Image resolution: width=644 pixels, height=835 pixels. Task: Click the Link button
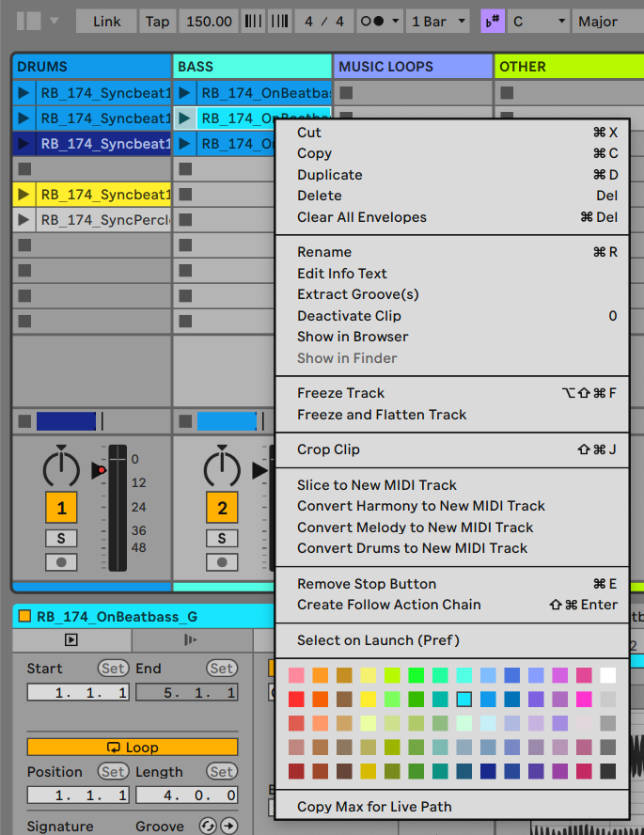coord(105,21)
